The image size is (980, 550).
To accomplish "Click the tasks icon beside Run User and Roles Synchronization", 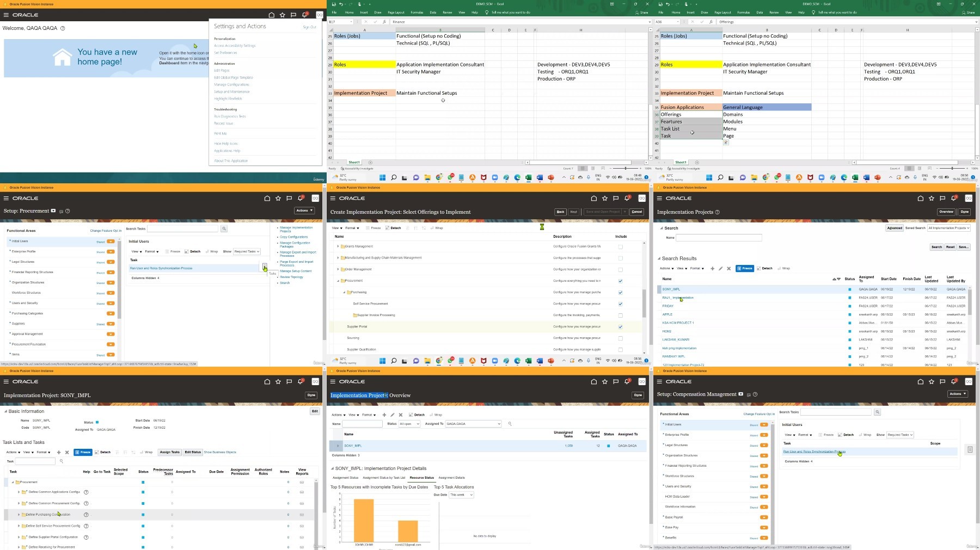I will 265,267.
